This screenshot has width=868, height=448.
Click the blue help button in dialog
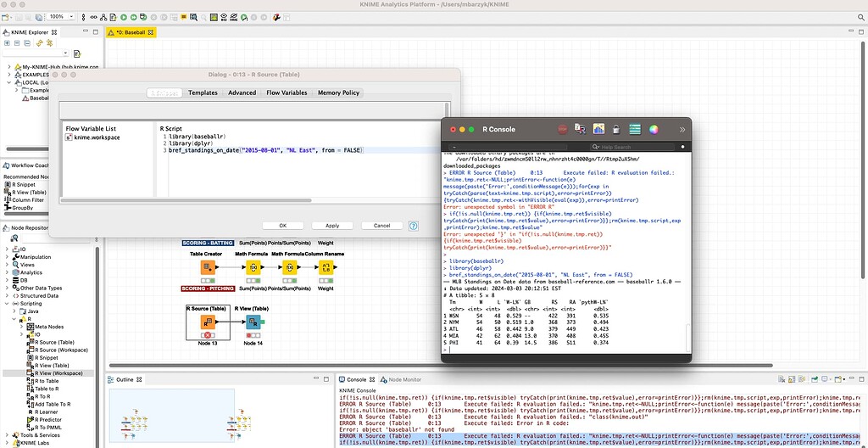[413, 226]
